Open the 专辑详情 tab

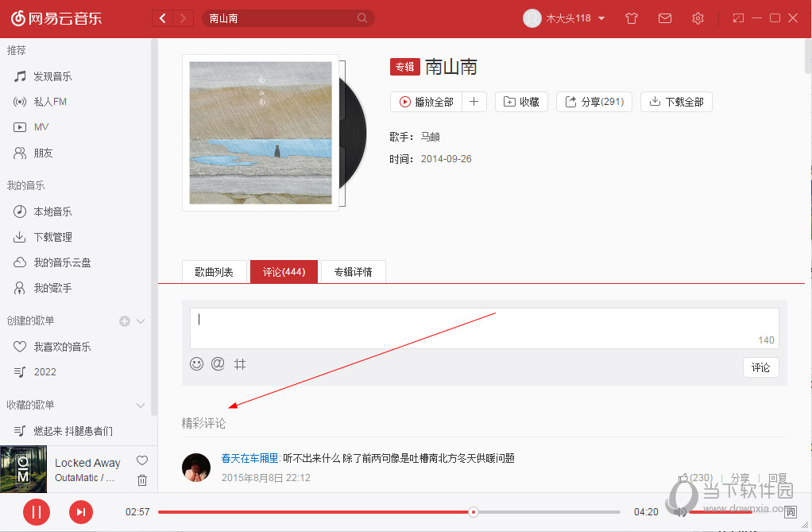pyautogui.click(x=353, y=270)
